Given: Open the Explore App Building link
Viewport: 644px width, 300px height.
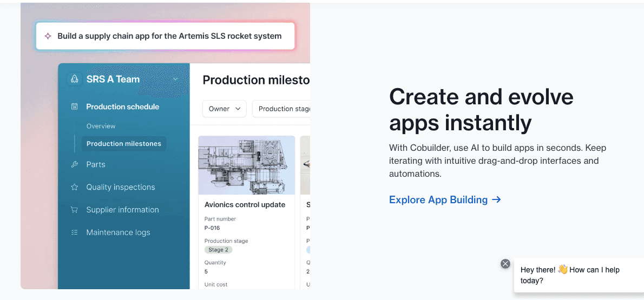Looking at the screenshot, I should click(438, 199).
